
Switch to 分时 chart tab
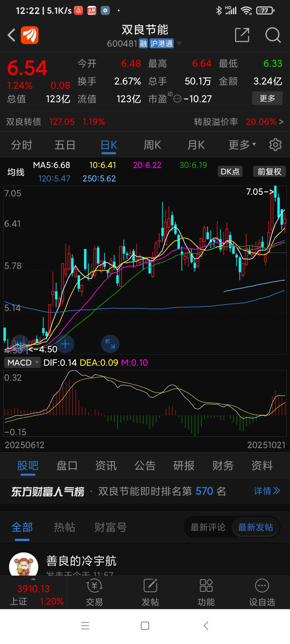click(21, 145)
